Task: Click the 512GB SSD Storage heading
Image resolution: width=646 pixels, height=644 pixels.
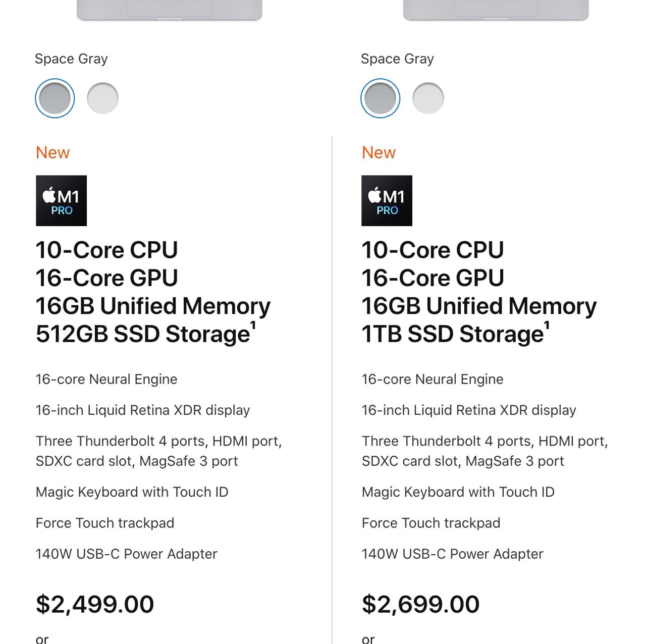Action: tap(143, 334)
